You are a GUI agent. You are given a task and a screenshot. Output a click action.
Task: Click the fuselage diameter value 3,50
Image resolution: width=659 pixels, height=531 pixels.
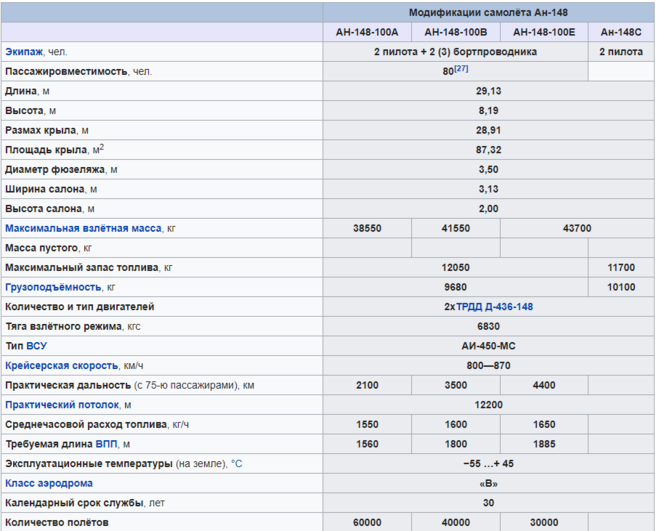488,169
